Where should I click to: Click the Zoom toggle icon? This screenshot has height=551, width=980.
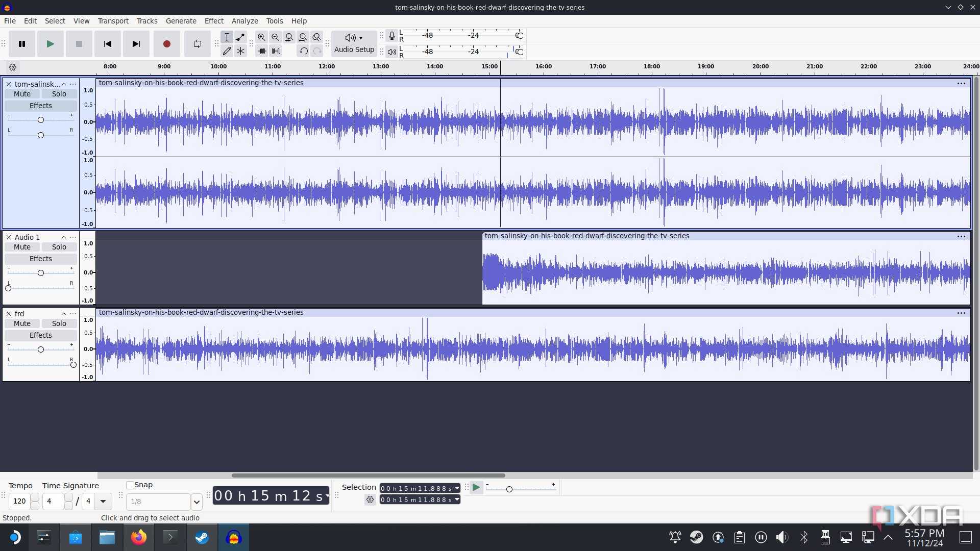point(316,37)
